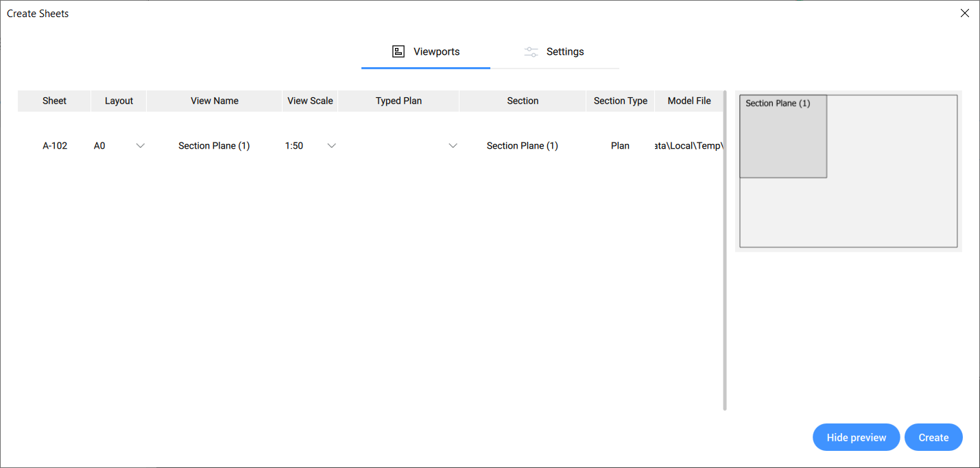Switch to the Settings tab
The width and height of the screenshot is (980, 468).
pyautogui.click(x=564, y=52)
